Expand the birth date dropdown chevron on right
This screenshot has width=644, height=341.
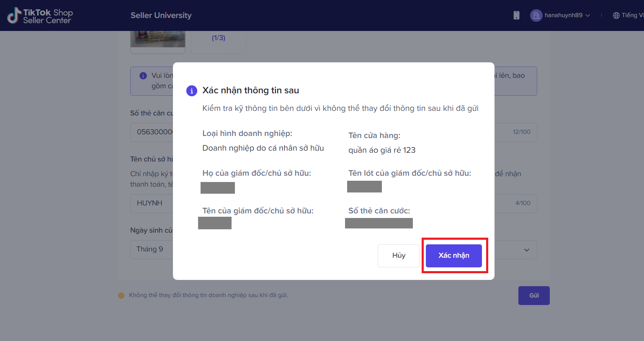527,250
